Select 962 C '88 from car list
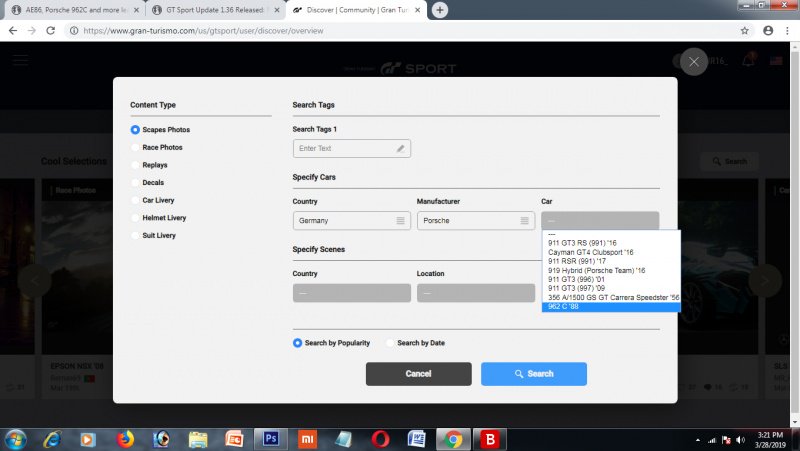 click(x=611, y=307)
